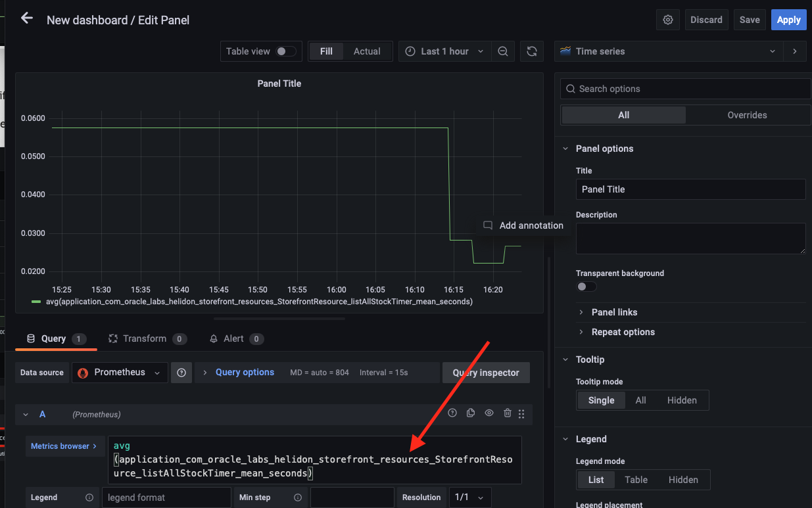Select Actual view mode
This screenshot has width=812, height=508.
click(x=367, y=51)
